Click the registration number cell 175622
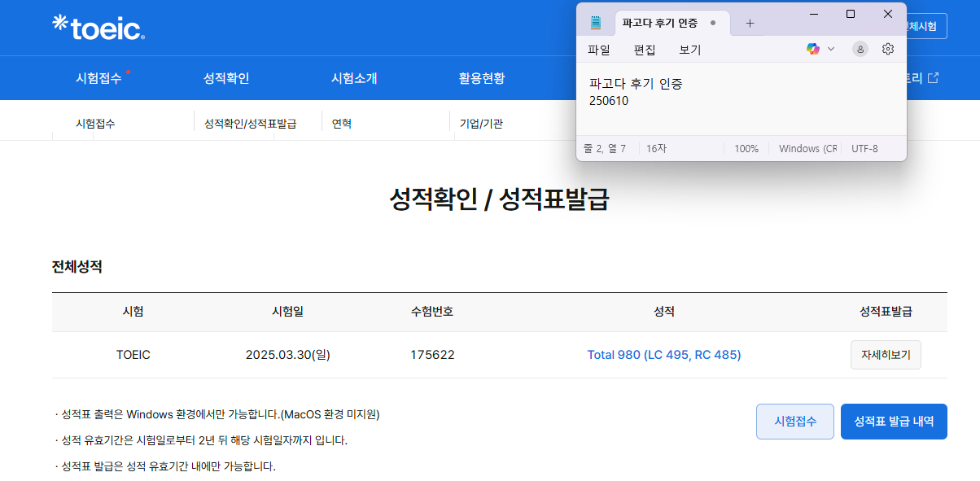The width and height of the screenshot is (980, 481). click(x=432, y=355)
